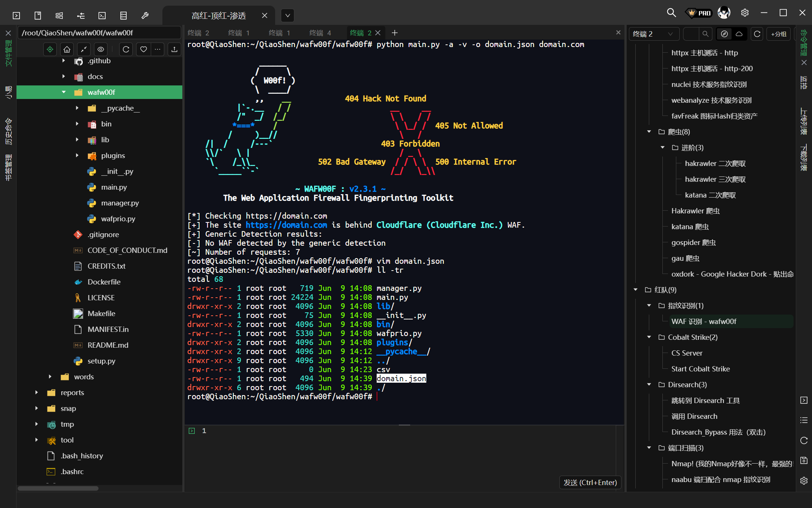Click the locate current directory target icon
The height and width of the screenshot is (508, 812).
pyautogui.click(x=50, y=49)
